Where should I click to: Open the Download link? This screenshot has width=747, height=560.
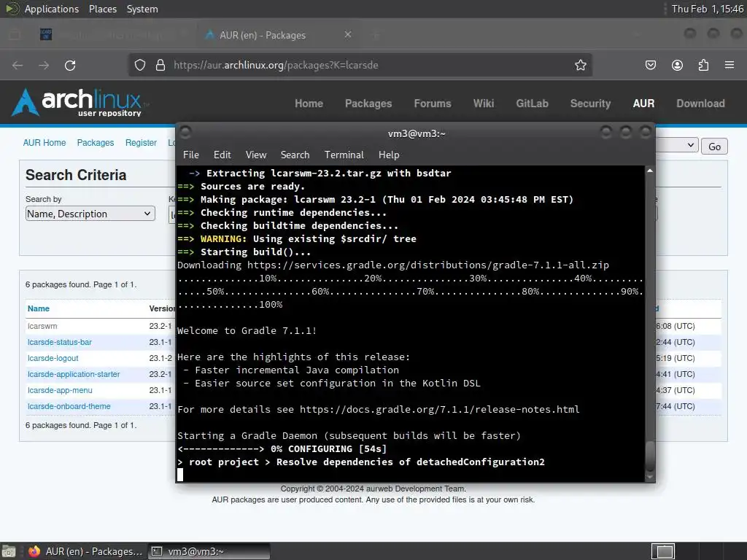(700, 104)
